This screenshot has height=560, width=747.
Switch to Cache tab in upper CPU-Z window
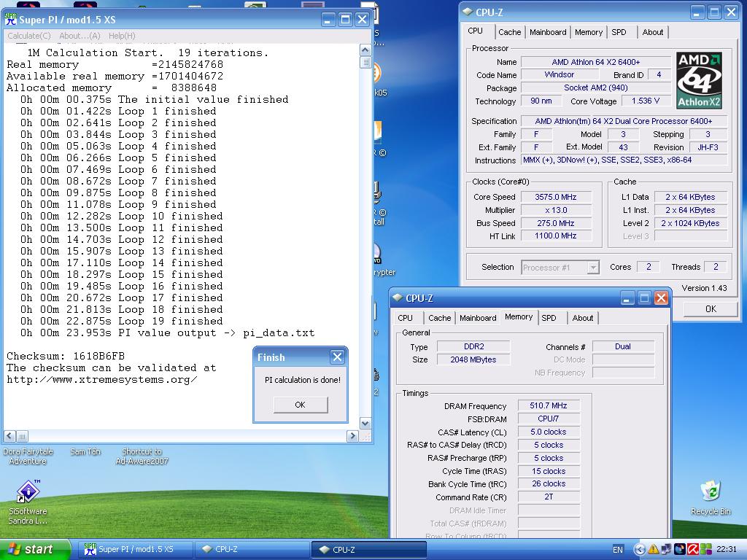point(510,32)
